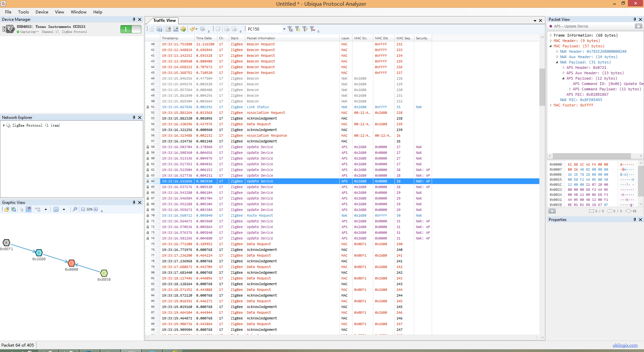
Task: Open the ubilogix.com link
Action: coord(625,345)
